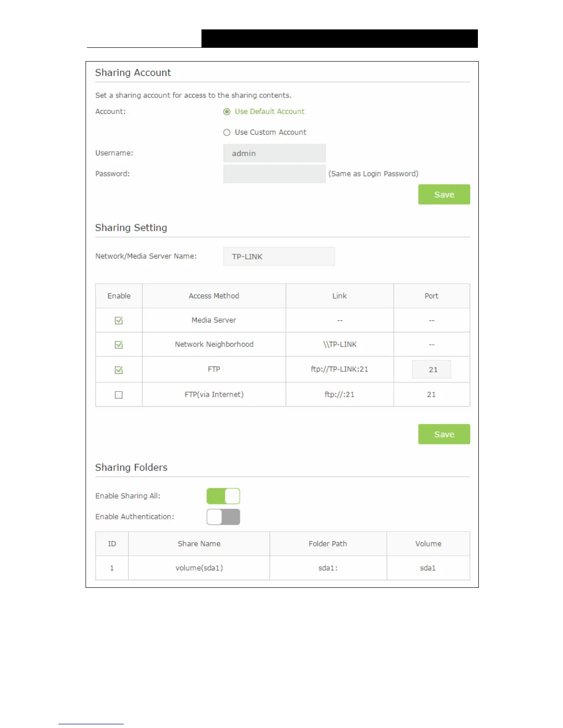This screenshot has height=728, width=563.
Task: Edit the Network/Media Server Name field
Action: coord(279,256)
